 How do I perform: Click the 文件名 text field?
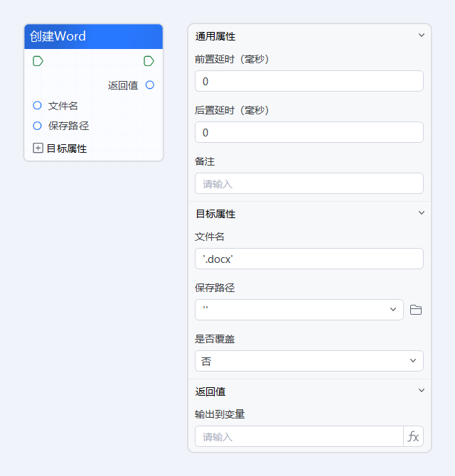(309, 259)
